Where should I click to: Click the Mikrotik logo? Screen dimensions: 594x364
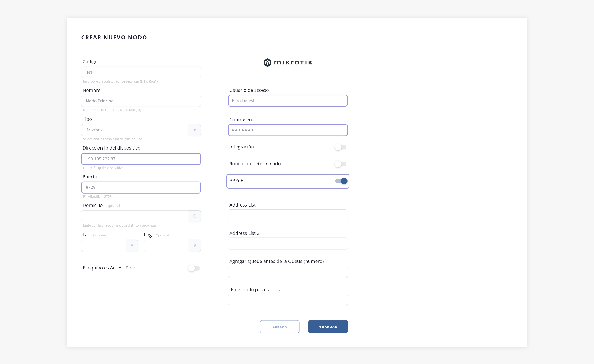pyautogui.click(x=287, y=63)
